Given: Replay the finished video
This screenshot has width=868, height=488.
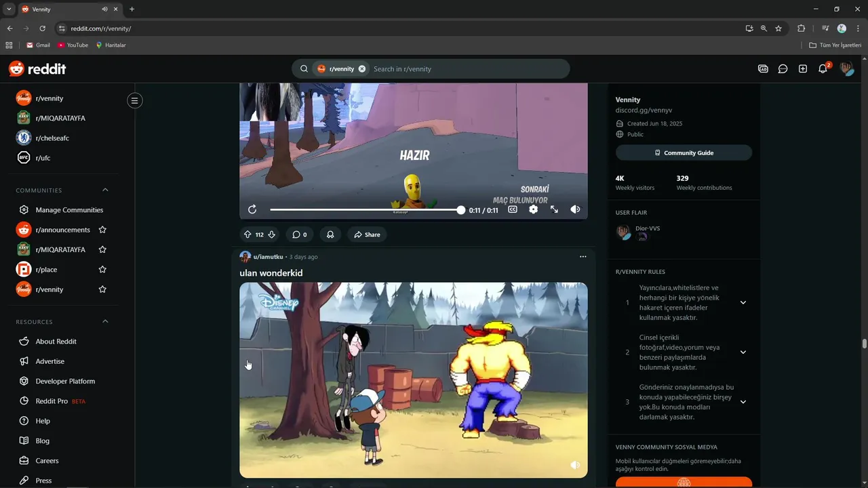Looking at the screenshot, I should [252, 209].
